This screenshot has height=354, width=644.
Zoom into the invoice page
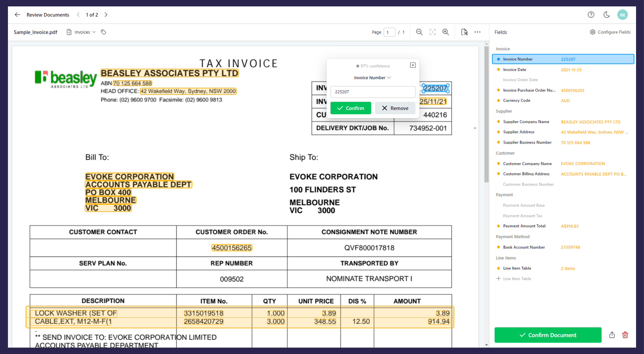click(x=446, y=32)
